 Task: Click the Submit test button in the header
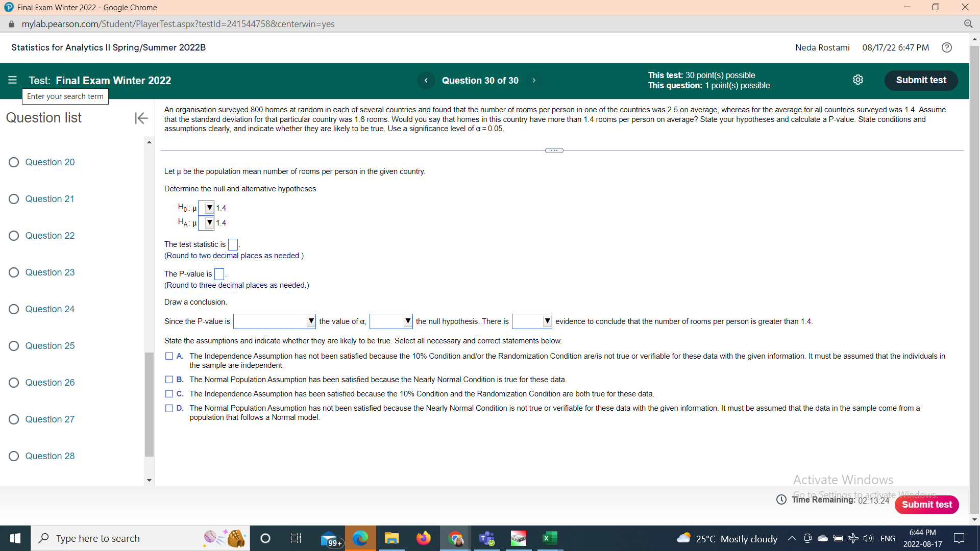pyautogui.click(x=921, y=80)
